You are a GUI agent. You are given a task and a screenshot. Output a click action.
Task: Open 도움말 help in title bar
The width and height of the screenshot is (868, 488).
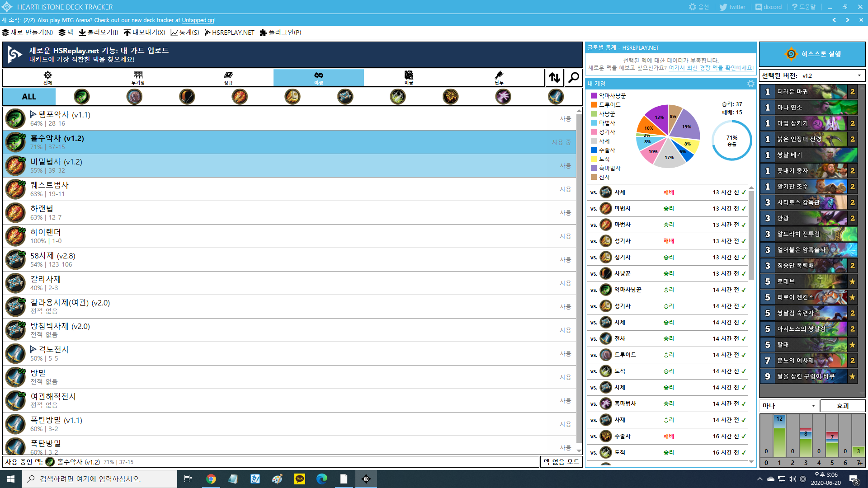pos(804,7)
